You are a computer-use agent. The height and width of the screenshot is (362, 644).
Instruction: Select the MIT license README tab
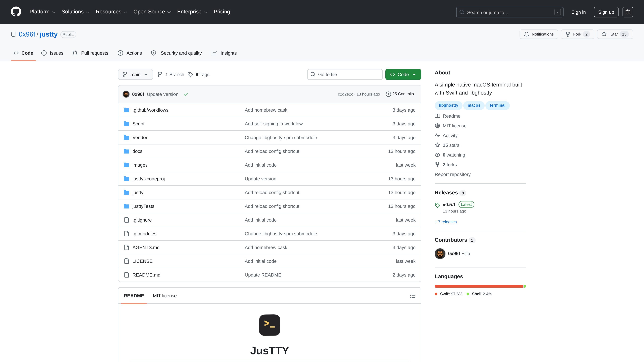click(165, 296)
